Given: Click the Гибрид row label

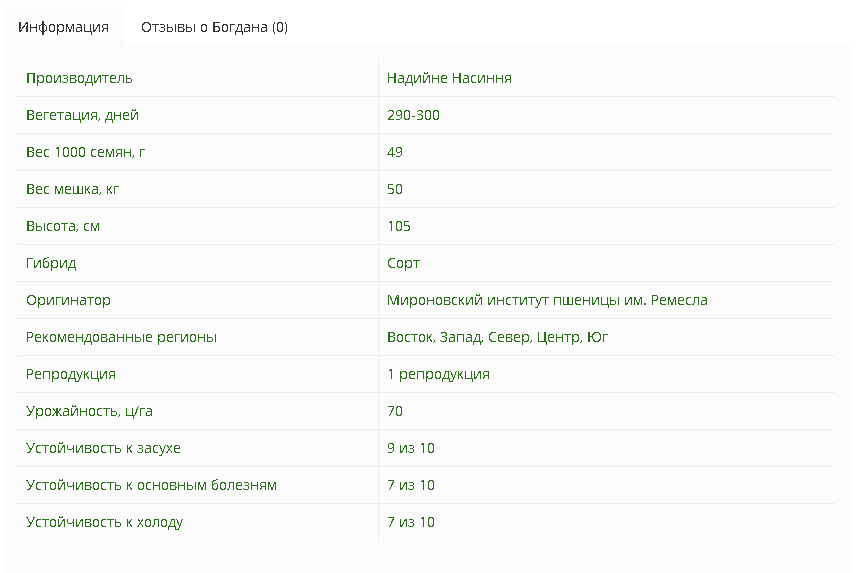Looking at the screenshot, I should (51, 263).
